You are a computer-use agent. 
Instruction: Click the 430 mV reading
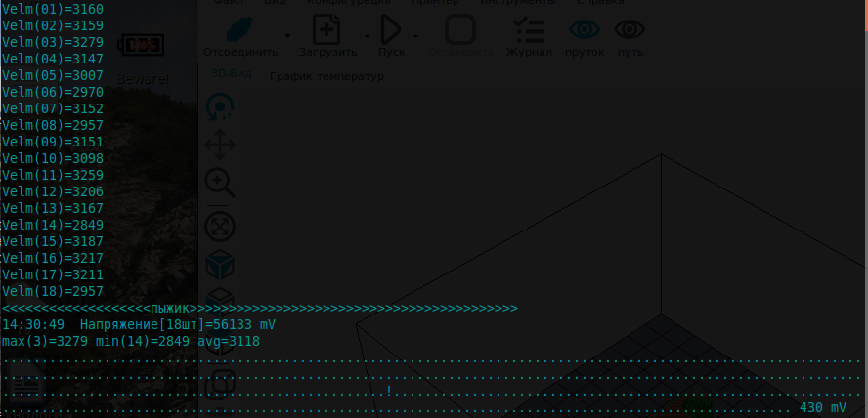click(x=823, y=407)
